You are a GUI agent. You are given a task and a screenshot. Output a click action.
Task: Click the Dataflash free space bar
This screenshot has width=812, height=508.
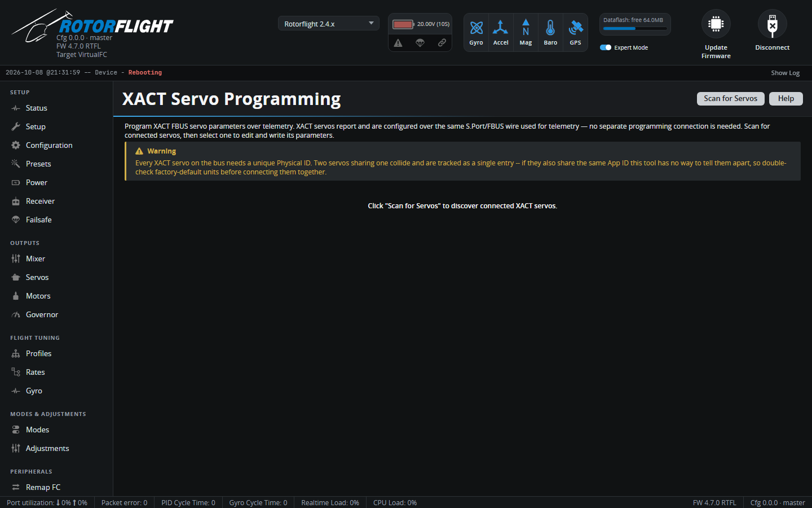point(635,28)
